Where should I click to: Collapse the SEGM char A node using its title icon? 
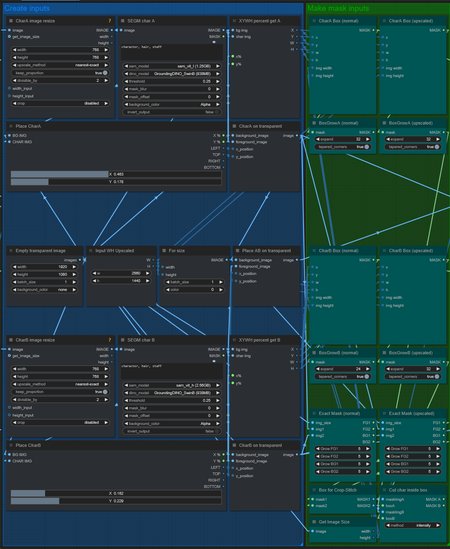pyautogui.click(x=123, y=21)
